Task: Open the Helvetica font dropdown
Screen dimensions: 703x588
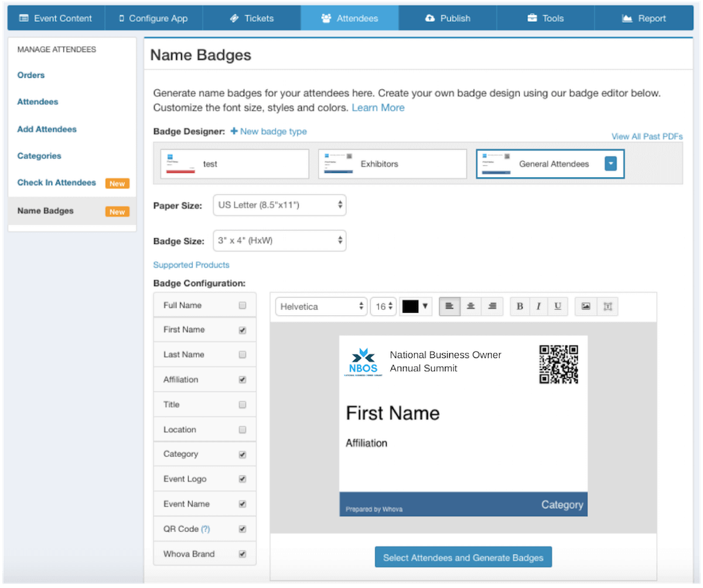Action: click(x=321, y=306)
